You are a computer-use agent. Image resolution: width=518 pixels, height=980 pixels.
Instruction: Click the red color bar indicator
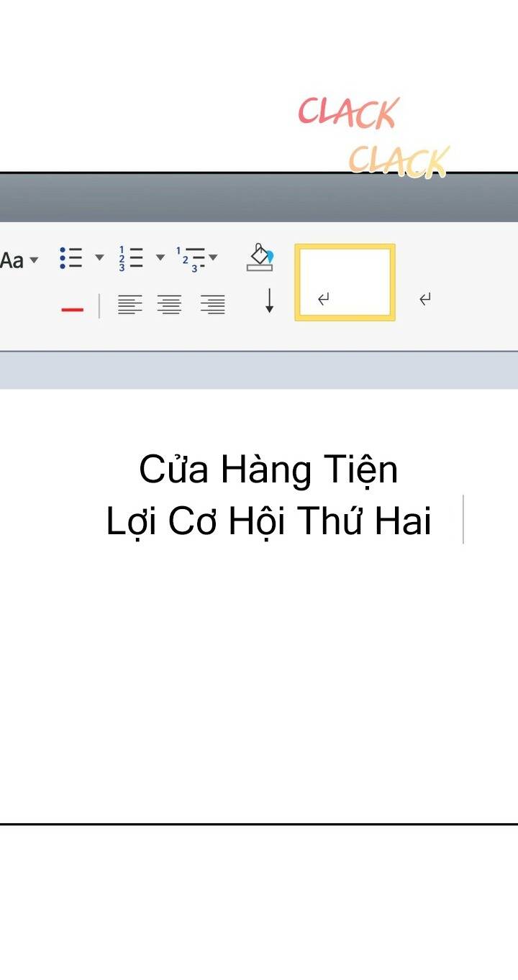click(72, 309)
